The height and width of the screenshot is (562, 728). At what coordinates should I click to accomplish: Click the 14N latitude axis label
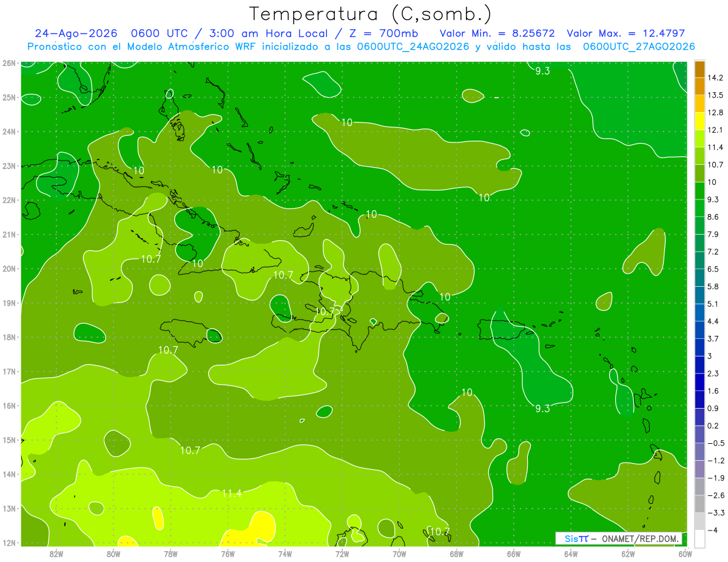pyautogui.click(x=8, y=474)
